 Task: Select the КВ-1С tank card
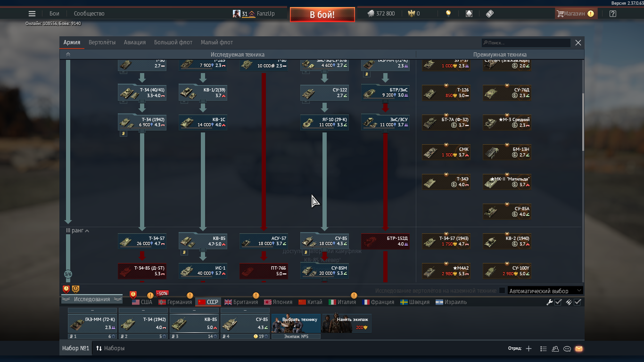pos(203,122)
